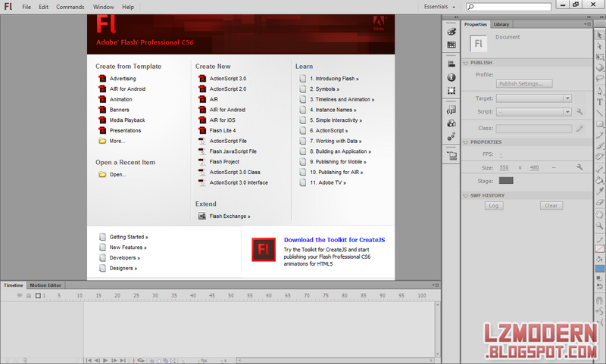
Task: Open the collapsed Info panel icon
Action: coord(451,77)
